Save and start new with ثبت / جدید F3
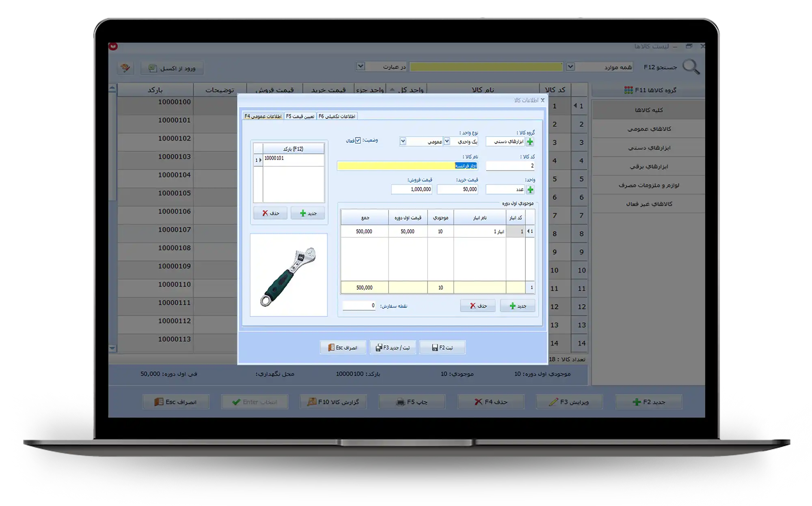 point(393,348)
